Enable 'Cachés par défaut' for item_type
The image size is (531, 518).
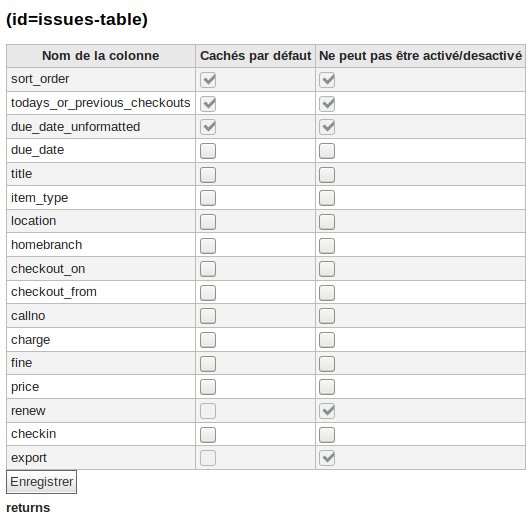click(208, 198)
